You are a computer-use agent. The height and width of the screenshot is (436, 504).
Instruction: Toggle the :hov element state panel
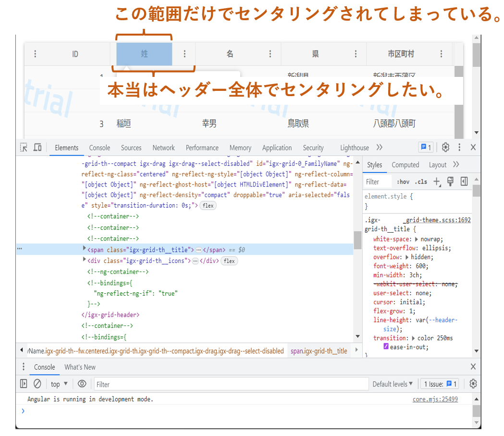[x=403, y=182]
